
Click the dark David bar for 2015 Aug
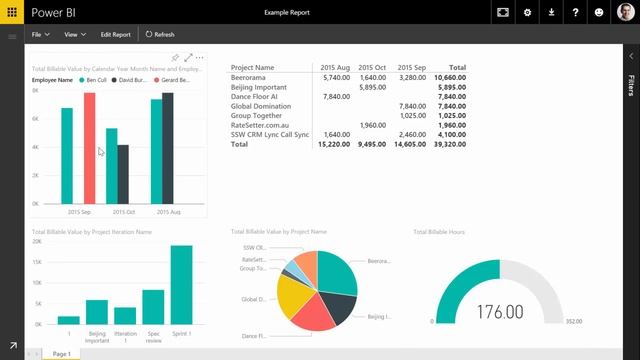tap(168, 148)
